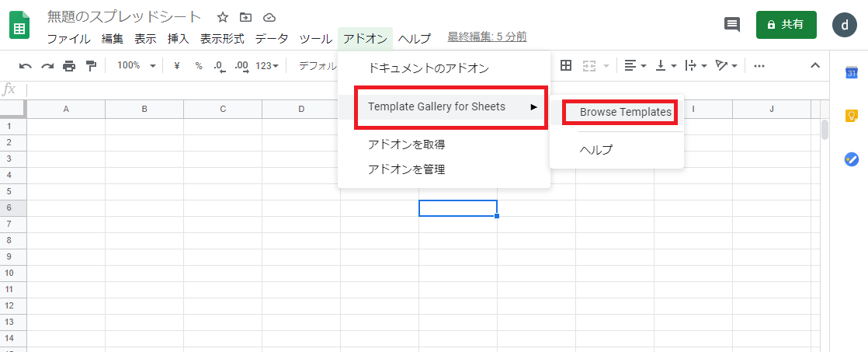Choose Browse Templates from submenu
The height and width of the screenshot is (352, 868).
click(x=625, y=112)
